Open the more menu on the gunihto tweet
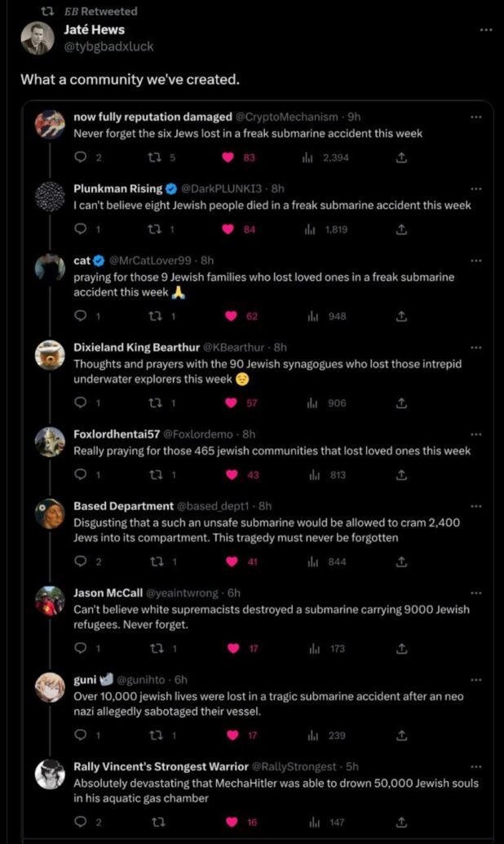This screenshot has height=844, width=504. point(476,678)
